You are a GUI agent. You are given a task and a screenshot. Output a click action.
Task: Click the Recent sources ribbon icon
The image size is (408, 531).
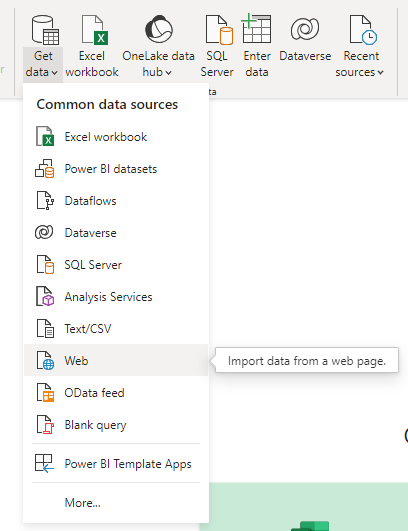click(363, 30)
